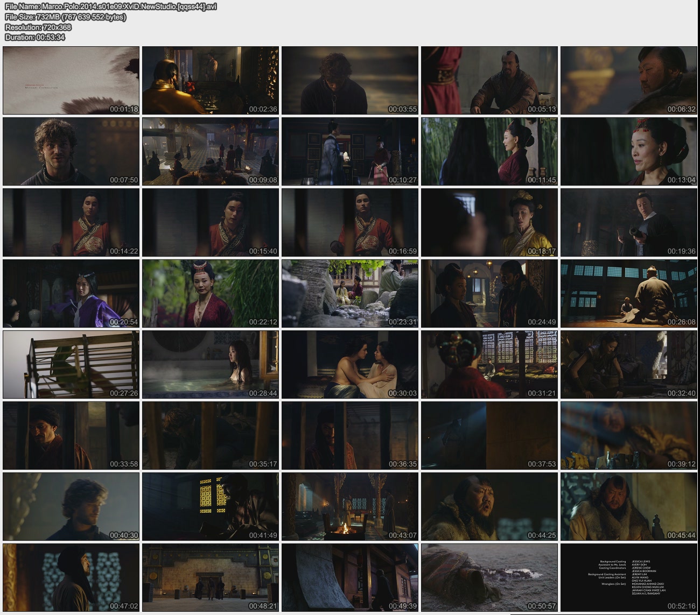Click the Duration 00:53:34 text
Screen dimensions: 700x615
(x=35, y=37)
